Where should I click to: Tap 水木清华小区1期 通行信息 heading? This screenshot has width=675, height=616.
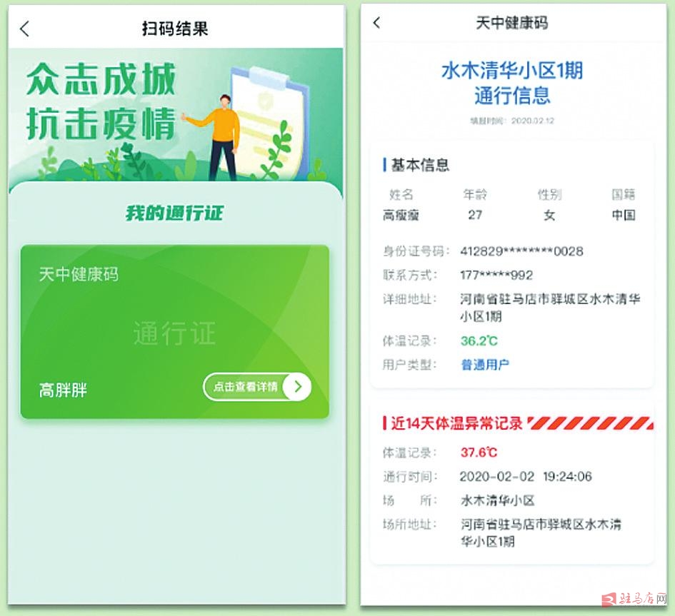click(x=512, y=83)
